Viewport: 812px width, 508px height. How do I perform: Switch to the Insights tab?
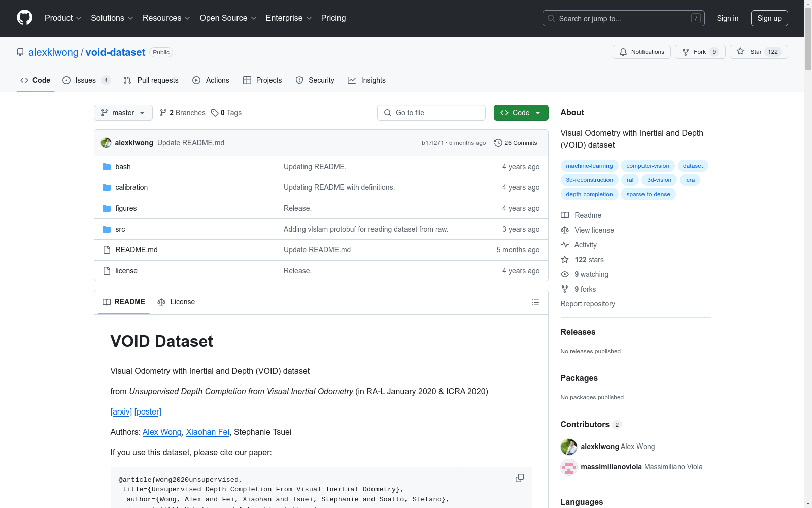pyautogui.click(x=366, y=80)
